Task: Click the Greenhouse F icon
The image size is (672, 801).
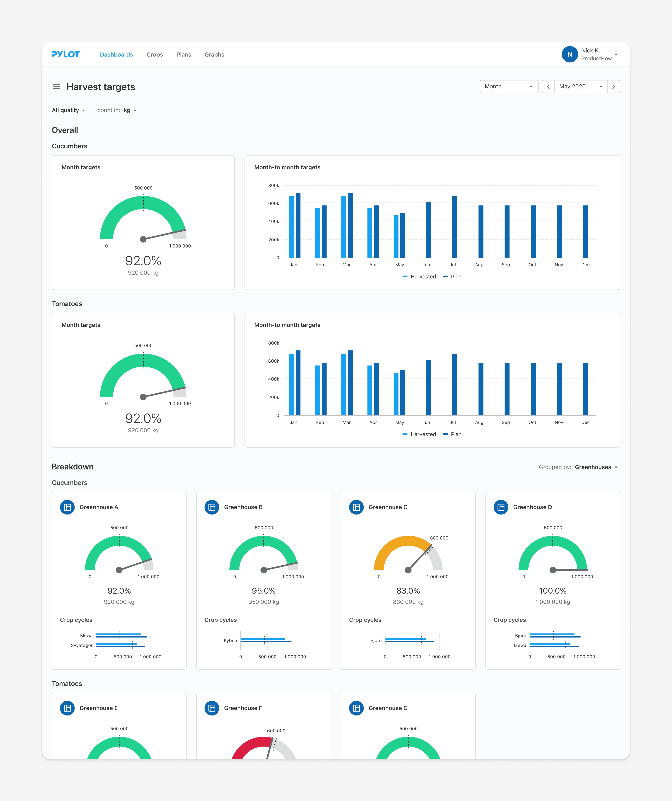Action: pos(212,708)
